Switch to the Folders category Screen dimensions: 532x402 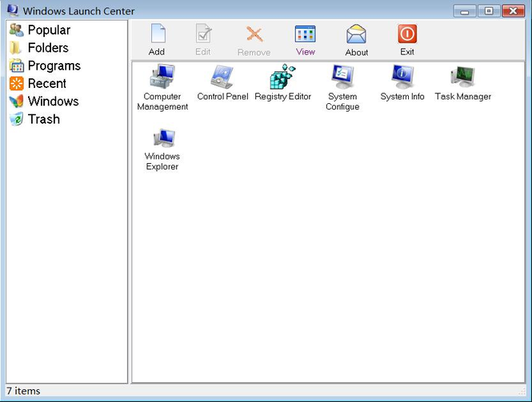pyautogui.click(x=47, y=48)
